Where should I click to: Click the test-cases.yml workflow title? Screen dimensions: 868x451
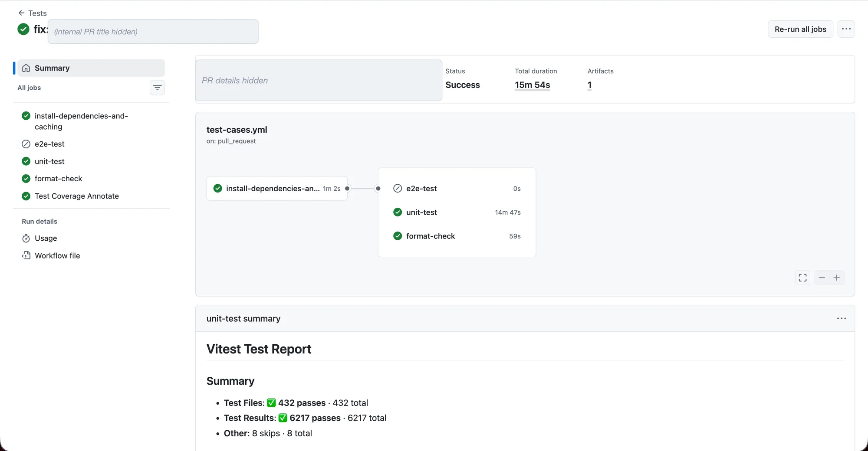click(237, 130)
